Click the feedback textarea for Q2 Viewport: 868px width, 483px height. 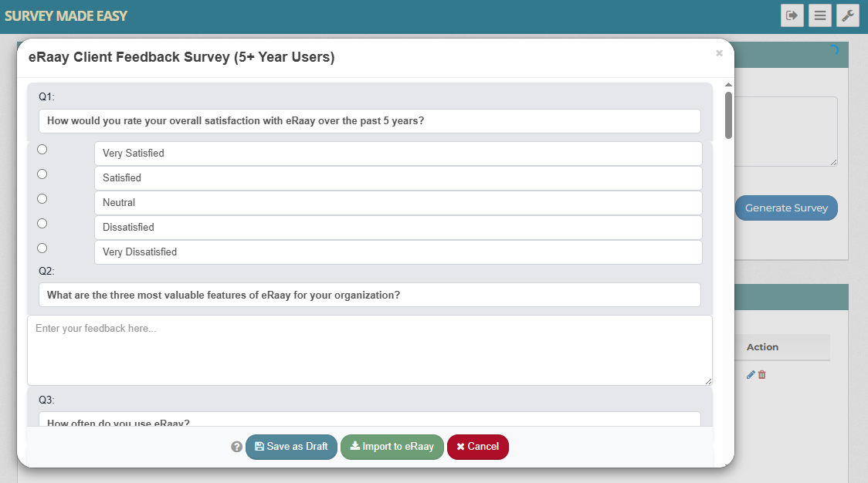[370, 350]
